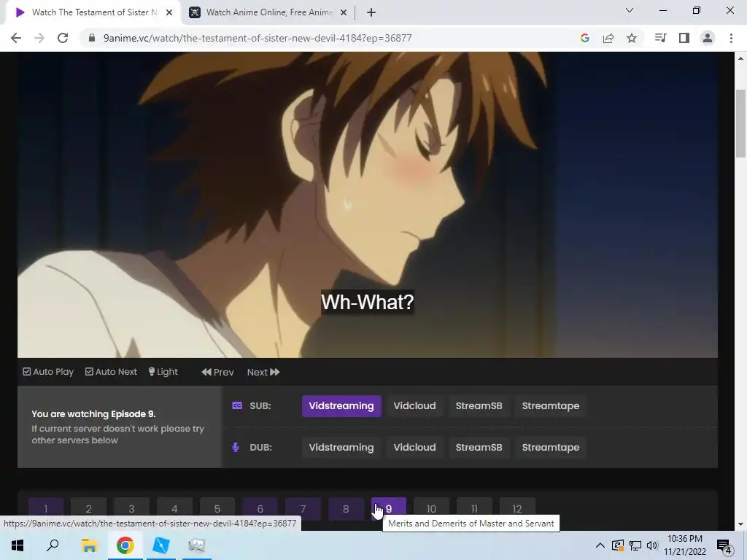This screenshot has width=747, height=560.
Task: Open the browser side panel
Action: [x=684, y=38]
